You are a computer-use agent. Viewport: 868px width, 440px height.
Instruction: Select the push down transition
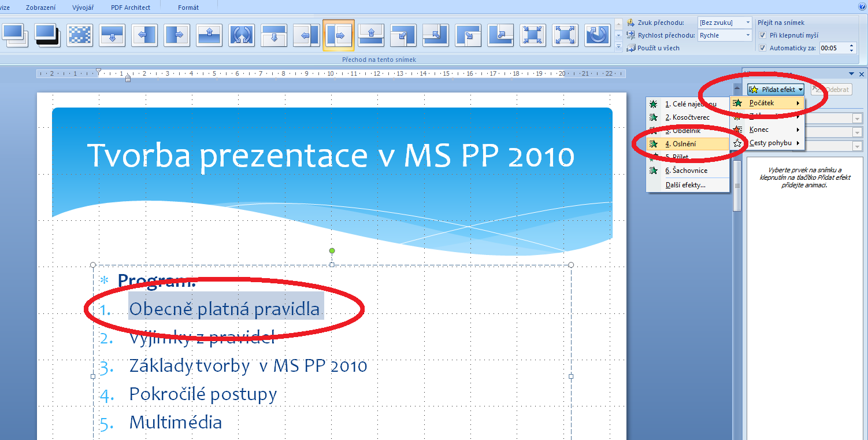click(274, 34)
